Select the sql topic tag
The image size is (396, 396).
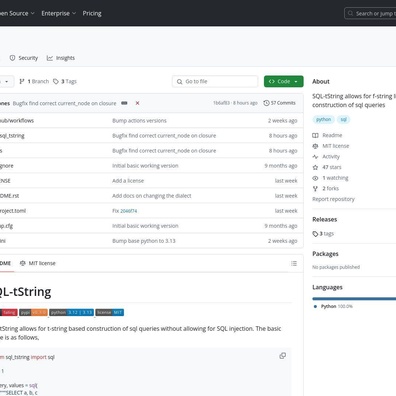(x=343, y=119)
